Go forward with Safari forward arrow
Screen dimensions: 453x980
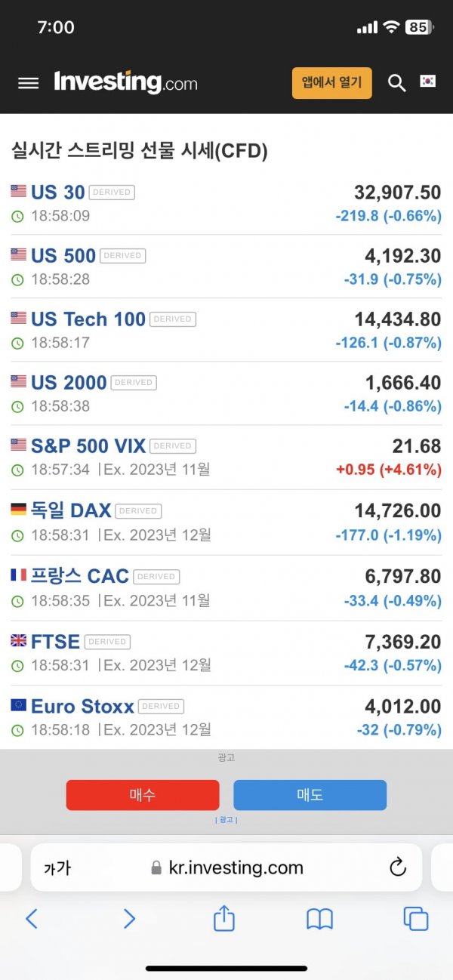[x=129, y=918]
